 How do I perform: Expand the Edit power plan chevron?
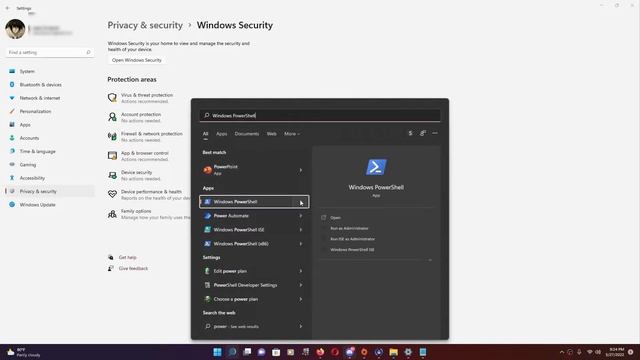pyautogui.click(x=301, y=271)
